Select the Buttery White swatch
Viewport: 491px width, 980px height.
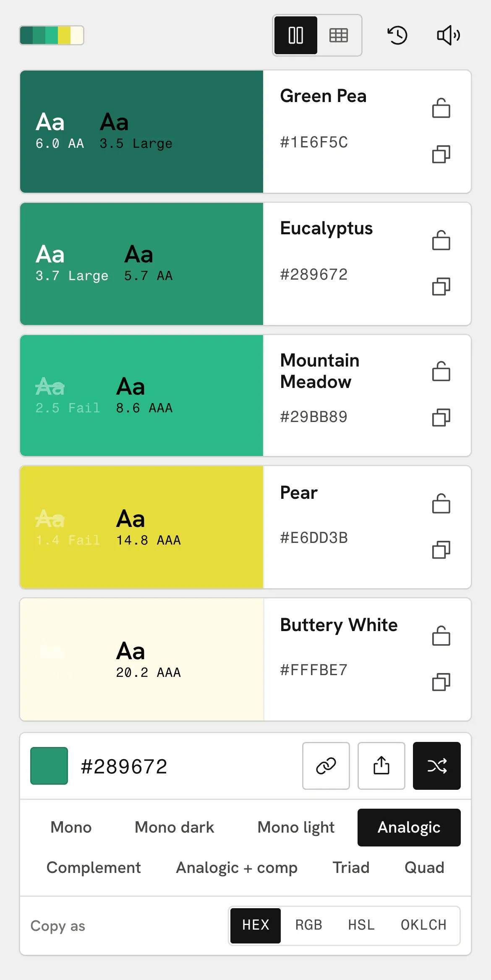click(141, 660)
